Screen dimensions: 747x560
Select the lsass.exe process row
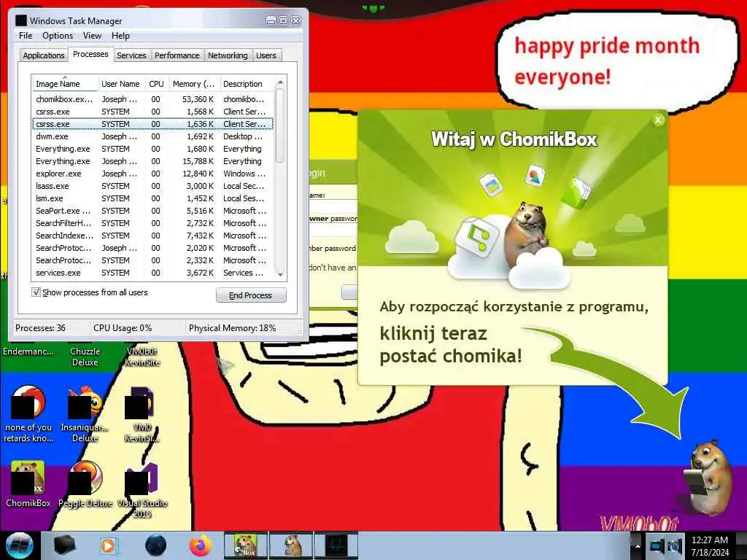point(152,186)
